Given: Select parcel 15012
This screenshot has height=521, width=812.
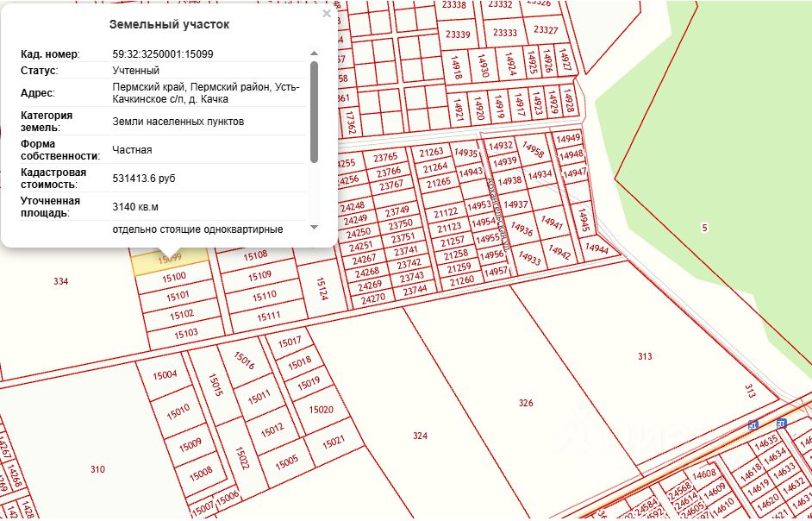Looking at the screenshot, I should [272, 430].
